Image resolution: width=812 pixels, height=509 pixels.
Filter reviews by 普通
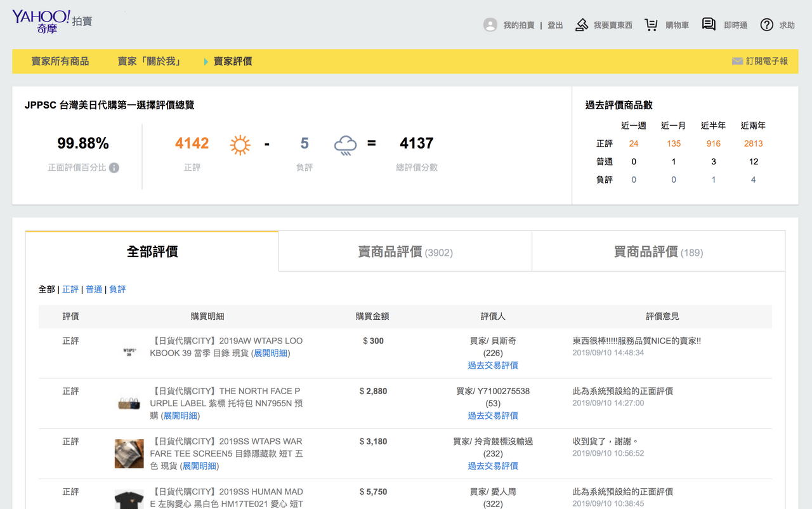pos(94,289)
